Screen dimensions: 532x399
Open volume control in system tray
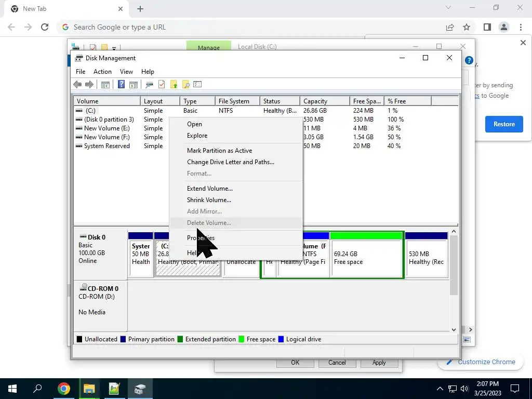(464, 389)
